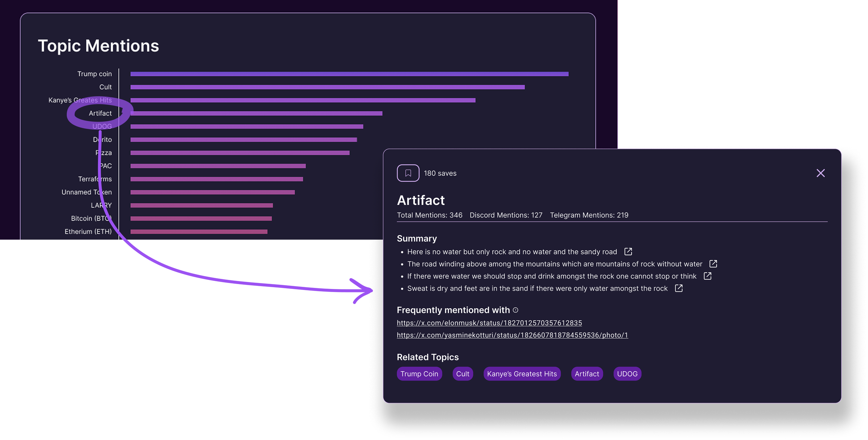The height and width of the screenshot is (440, 868).
Task: Select the Trump Coin related topic tag
Action: pyautogui.click(x=419, y=374)
